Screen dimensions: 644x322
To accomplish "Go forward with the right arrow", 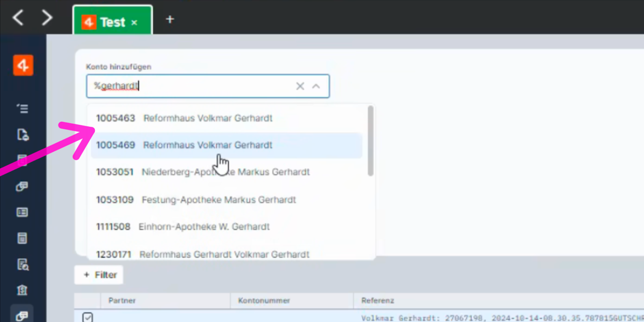I will click(47, 18).
